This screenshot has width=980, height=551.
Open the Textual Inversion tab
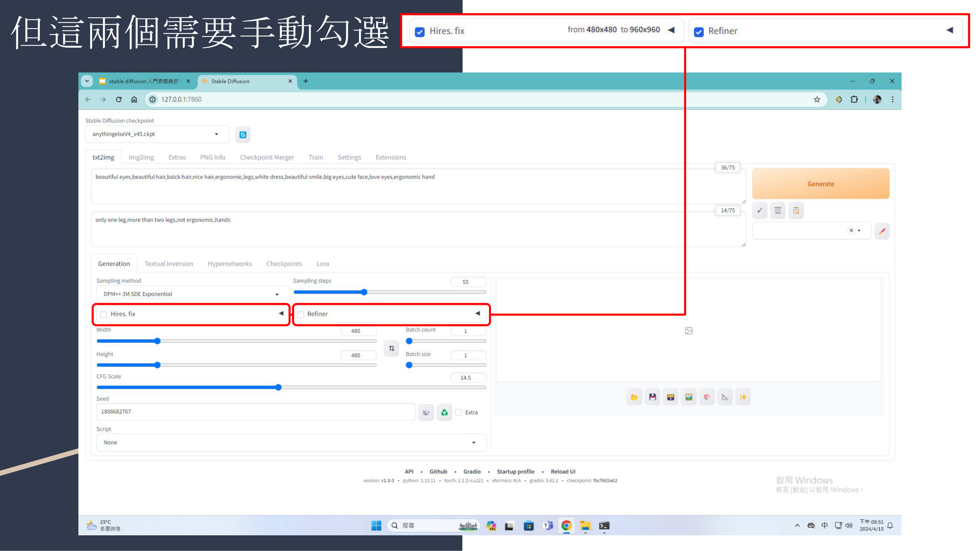(169, 264)
